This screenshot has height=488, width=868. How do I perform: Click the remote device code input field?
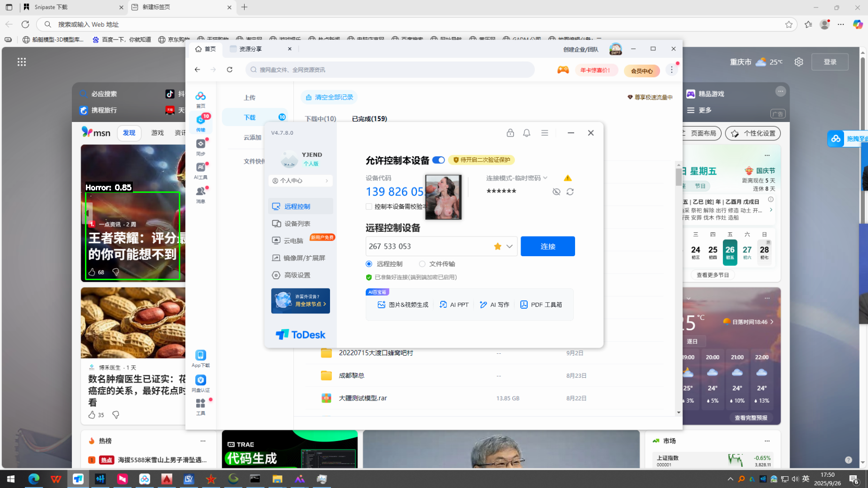tap(427, 246)
